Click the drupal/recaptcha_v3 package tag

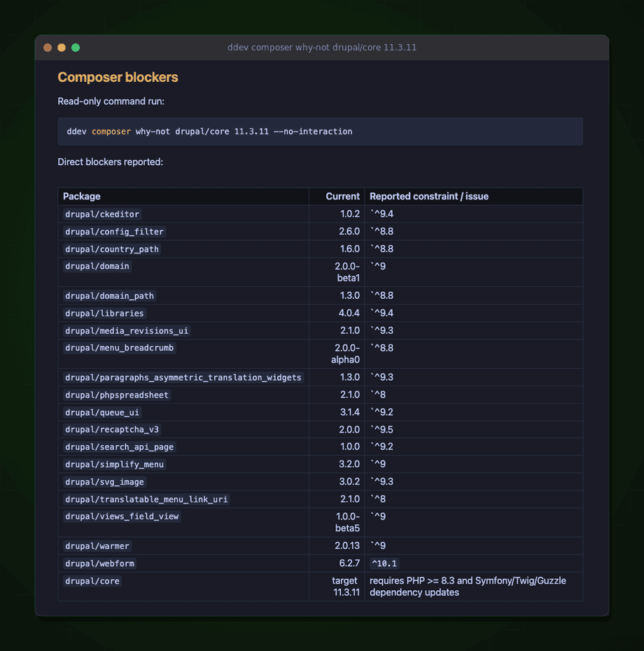112,429
